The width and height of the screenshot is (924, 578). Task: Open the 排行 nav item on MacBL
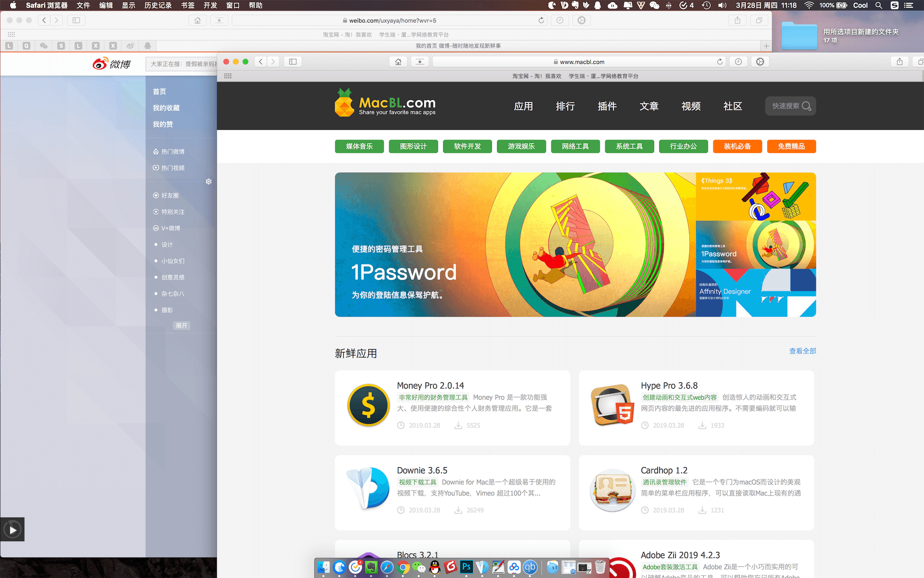click(565, 106)
